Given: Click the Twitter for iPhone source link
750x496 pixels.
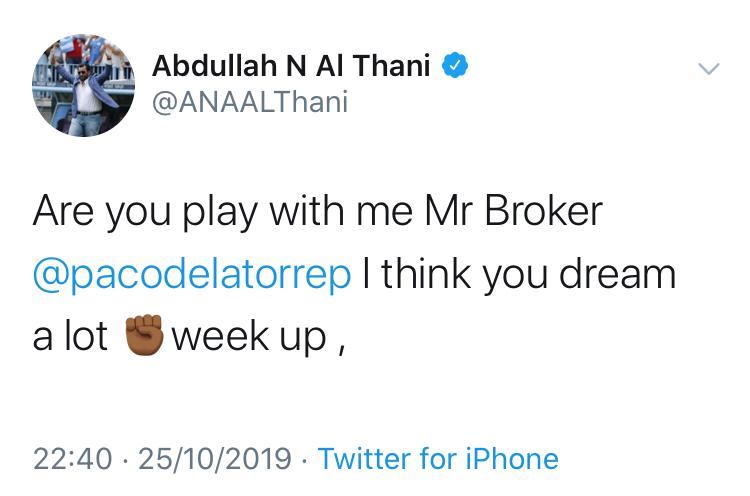Looking at the screenshot, I should pyautogui.click(x=438, y=459).
